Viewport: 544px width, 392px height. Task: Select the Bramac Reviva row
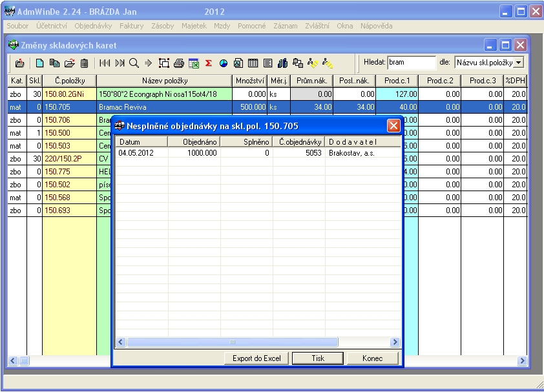tap(267, 107)
